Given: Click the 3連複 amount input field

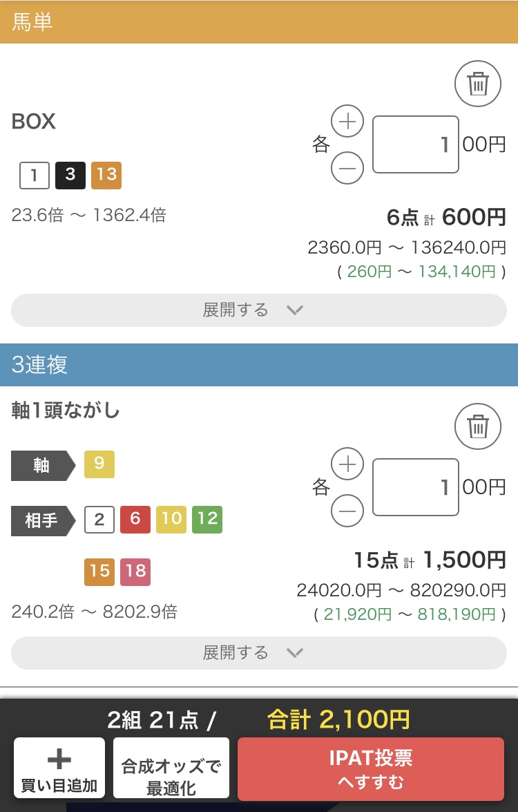Looking at the screenshot, I should point(416,487).
